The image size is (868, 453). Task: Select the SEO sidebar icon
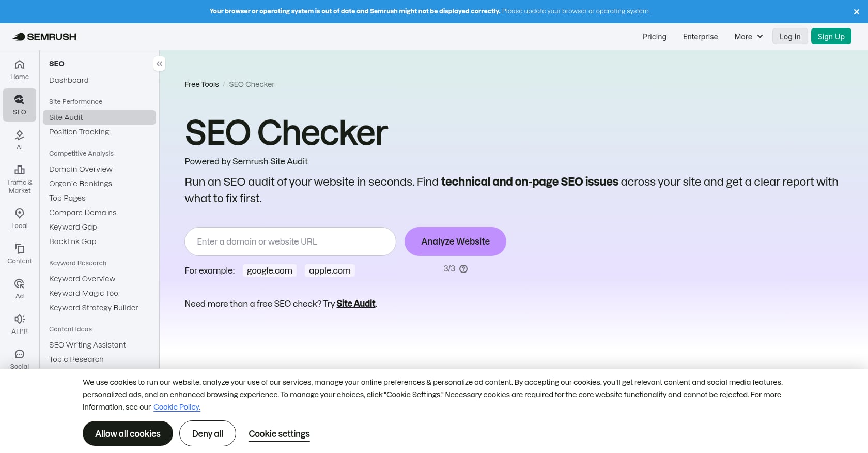click(20, 105)
